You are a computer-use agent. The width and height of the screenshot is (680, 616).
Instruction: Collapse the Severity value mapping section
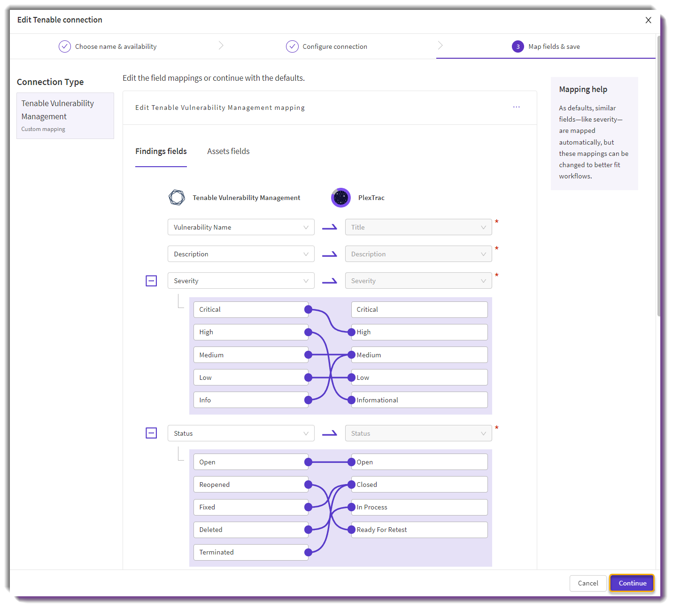[x=151, y=281]
